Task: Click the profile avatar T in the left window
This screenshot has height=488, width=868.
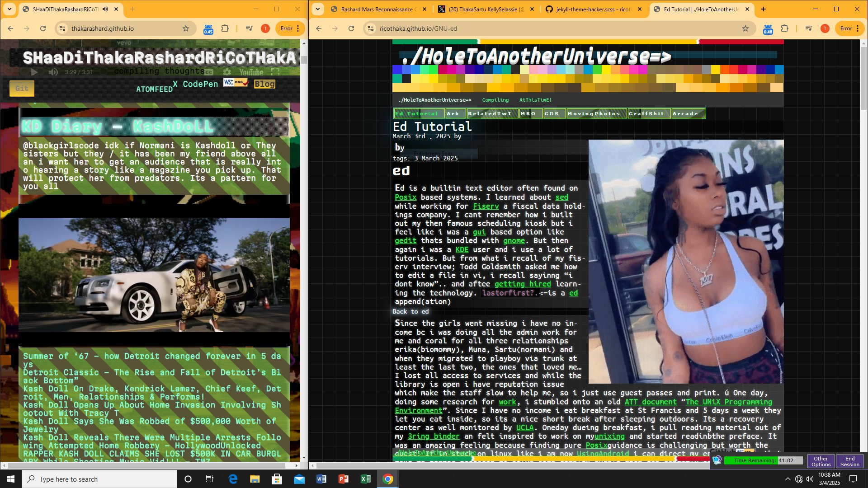Action: point(265,28)
